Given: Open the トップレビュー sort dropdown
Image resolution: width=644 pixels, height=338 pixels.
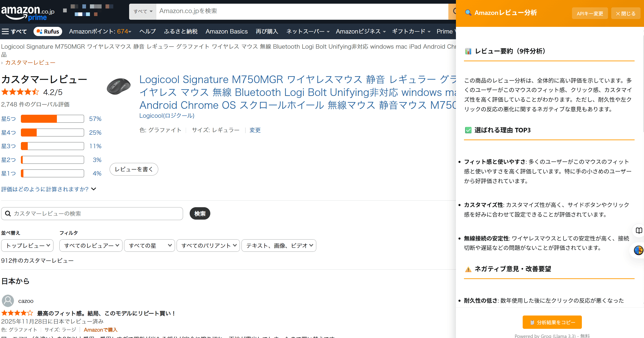Looking at the screenshot, I should (28, 246).
